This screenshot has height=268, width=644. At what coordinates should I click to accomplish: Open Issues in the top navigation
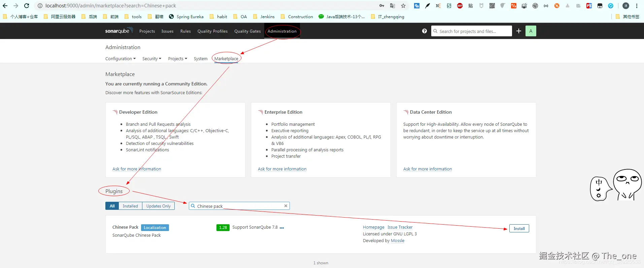pos(167,31)
